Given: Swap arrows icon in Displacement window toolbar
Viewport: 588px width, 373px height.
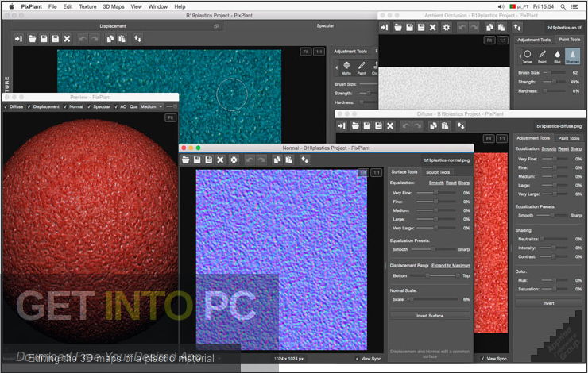Looking at the screenshot, I should (137, 39).
